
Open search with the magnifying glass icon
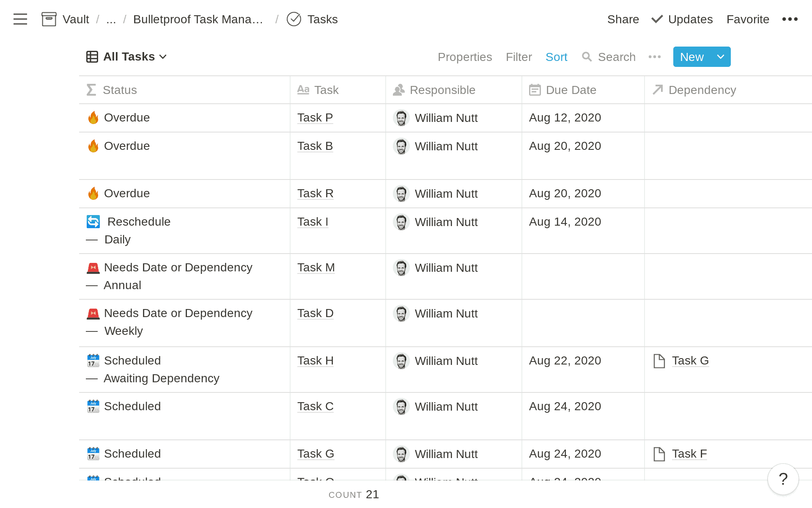point(587,57)
